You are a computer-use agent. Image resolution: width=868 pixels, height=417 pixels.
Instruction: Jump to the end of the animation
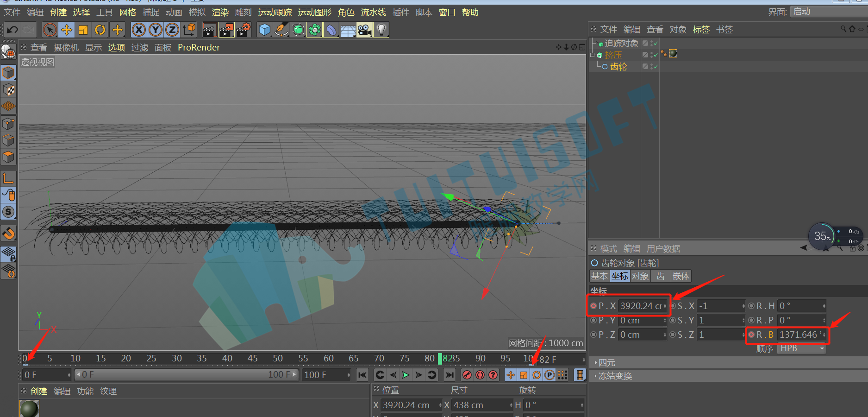(449, 375)
